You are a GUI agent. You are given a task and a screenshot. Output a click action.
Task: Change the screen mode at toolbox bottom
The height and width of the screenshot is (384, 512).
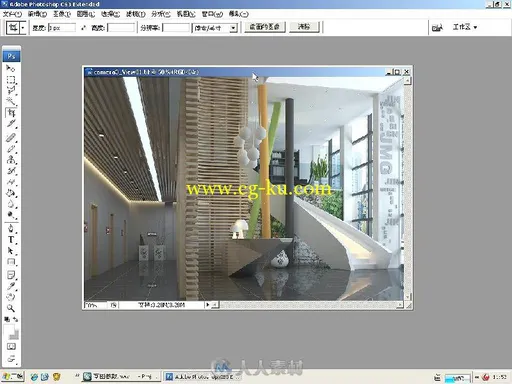(x=11, y=359)
